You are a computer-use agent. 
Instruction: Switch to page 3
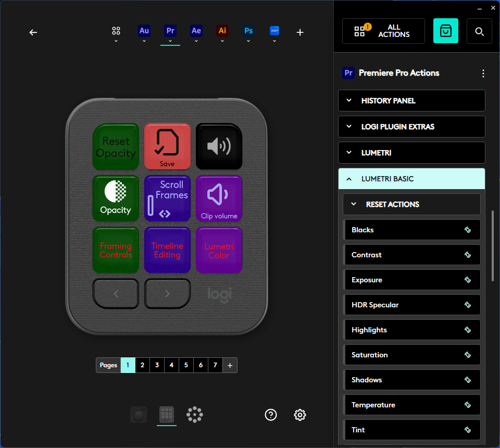(157, 365)
